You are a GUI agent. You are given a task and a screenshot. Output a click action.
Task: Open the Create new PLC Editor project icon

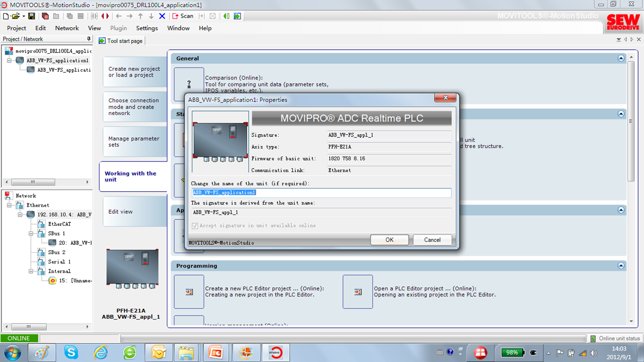[x=189, y=292]
